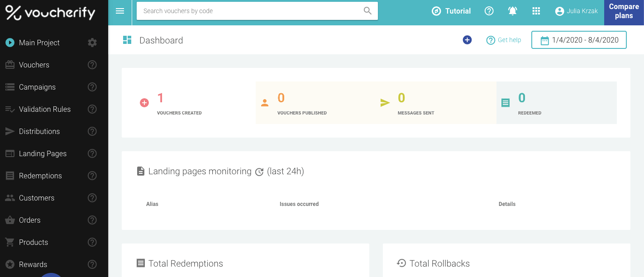Click the blue plus add icon
The width and height of the screenshot is (644, 277).
[x=467, y=40]
